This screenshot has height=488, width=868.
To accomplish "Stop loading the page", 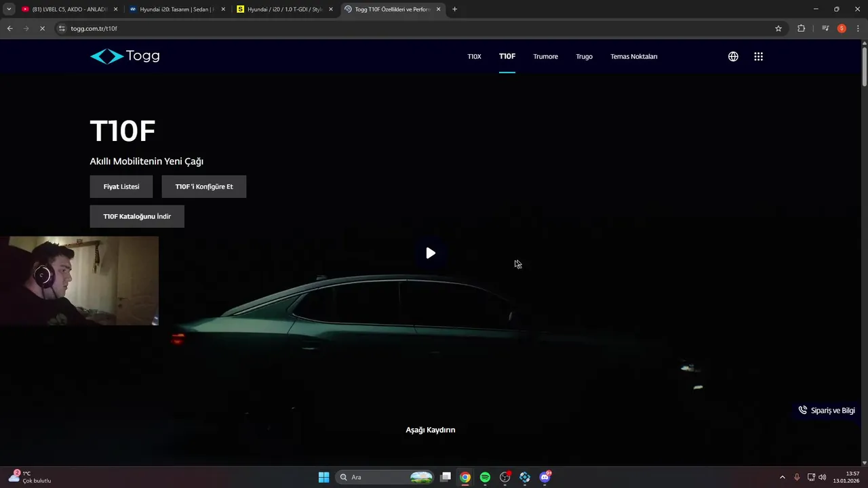I will pos(42,28).
